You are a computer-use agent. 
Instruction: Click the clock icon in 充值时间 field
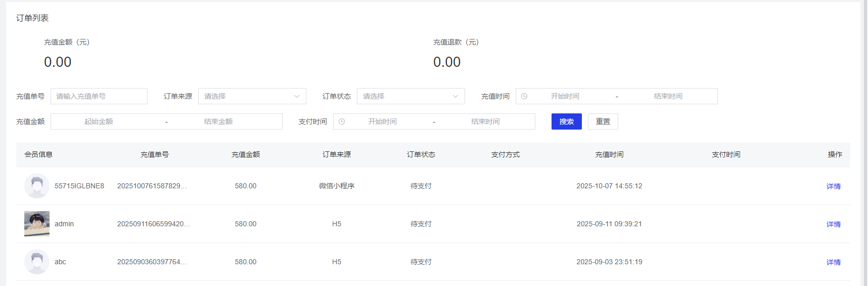click(524, 96)
